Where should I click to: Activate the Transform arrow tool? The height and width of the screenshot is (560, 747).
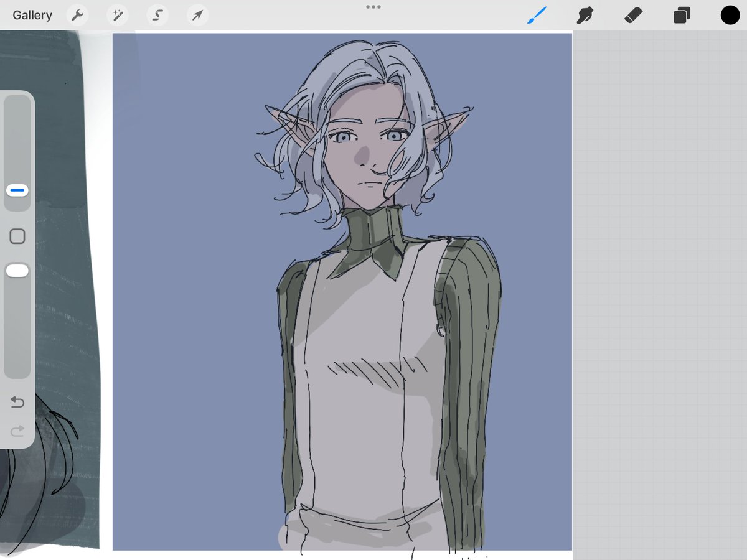coord(197,15)
